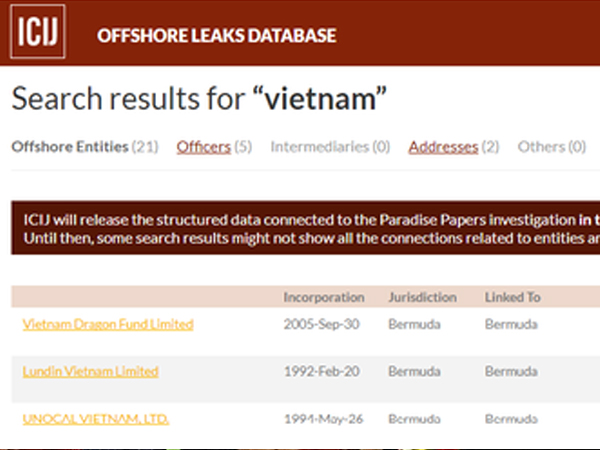The height and width of the screenshot is (450, 600).
Task: Click Bermuda jurisdiction for Vietnam Dragon Fund
Action: 414,324
